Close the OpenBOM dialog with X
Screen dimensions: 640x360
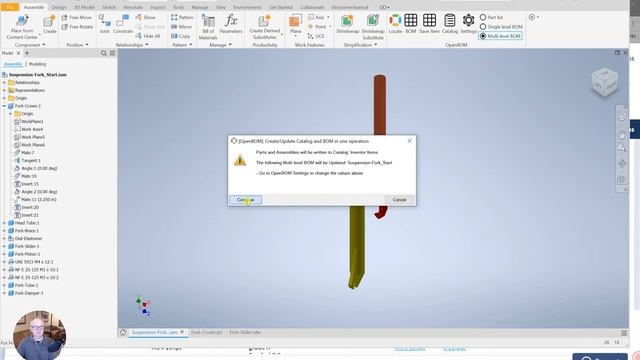pos(410,141)
